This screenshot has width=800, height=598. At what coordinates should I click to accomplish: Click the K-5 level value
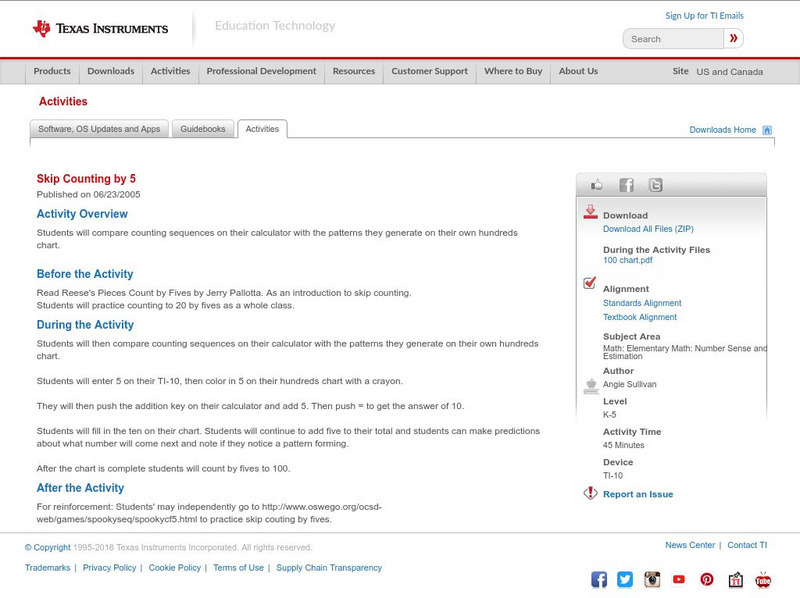[609, 415]
